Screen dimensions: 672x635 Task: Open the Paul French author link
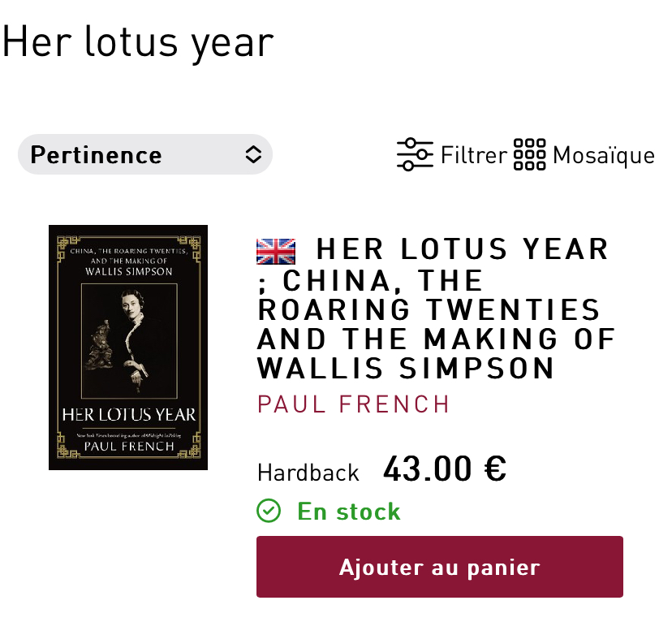(353, 404)
